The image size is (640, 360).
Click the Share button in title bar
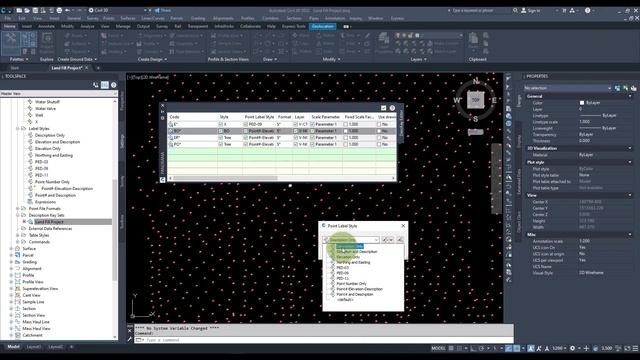163,10
